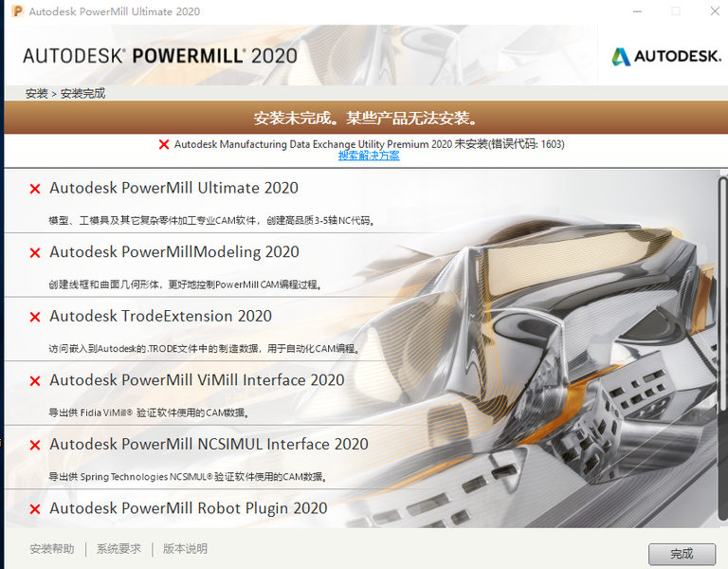728x569 pixels.
Task: Click the 安装未完成 banner message
Action: click(365, 118)
